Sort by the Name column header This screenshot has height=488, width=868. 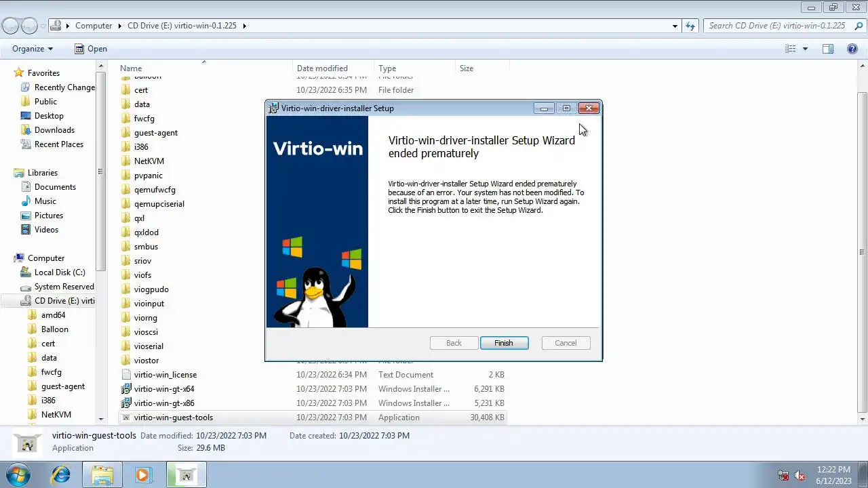click(x=205, y=68)
